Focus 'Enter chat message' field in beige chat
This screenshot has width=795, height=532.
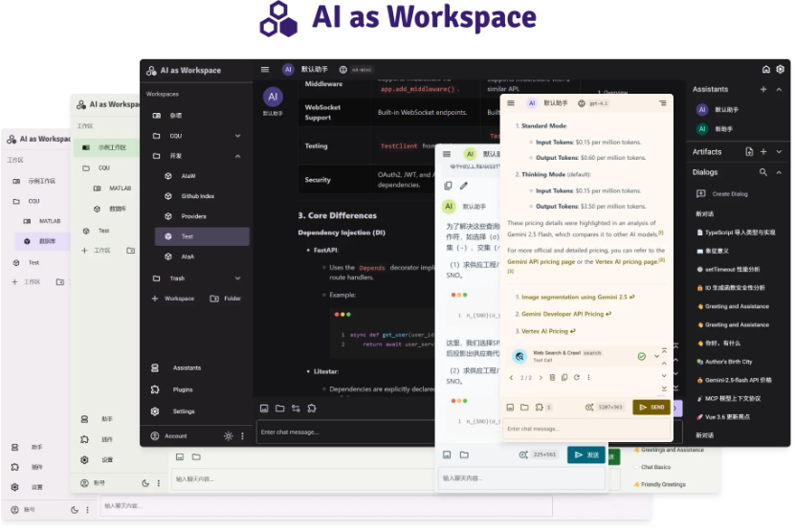tap(585, 429)
